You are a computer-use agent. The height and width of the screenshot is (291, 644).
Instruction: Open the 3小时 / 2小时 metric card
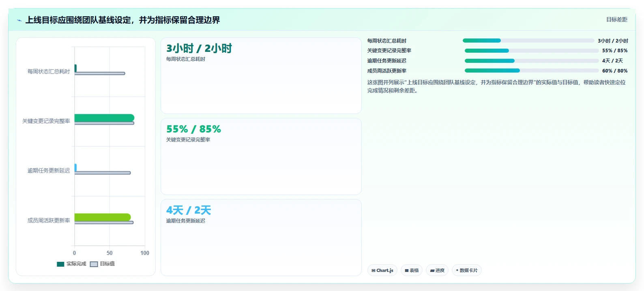[x=261, y=75]
